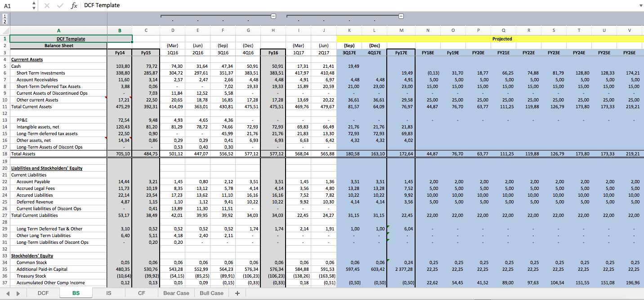Screen dimensions: 644x300
Task: Add a new sheet with plus icon
Action: click(237, 293)
